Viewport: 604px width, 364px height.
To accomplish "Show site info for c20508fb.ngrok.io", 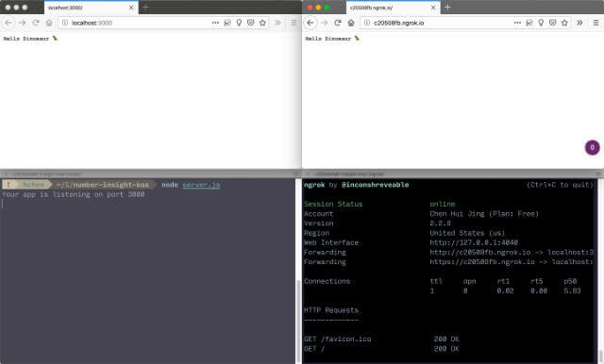I will click(x=367, y=23).
